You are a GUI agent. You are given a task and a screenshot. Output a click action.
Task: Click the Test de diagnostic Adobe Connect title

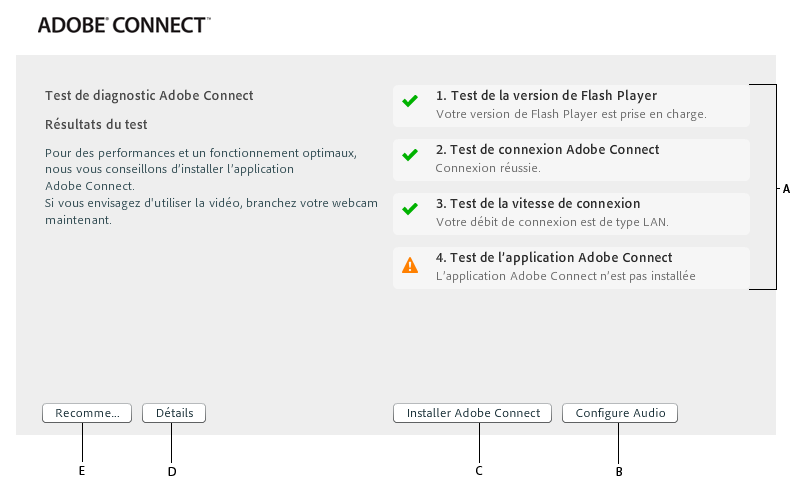(149, 96)
